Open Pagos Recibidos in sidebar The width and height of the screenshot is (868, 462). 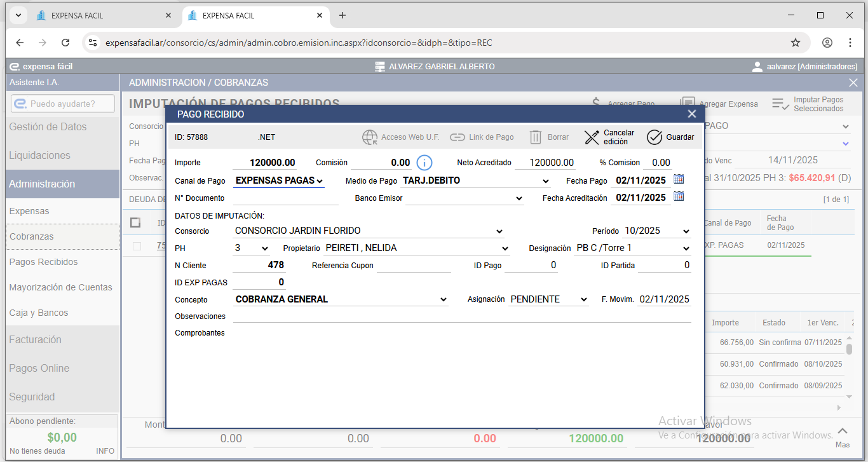[43, 262]
